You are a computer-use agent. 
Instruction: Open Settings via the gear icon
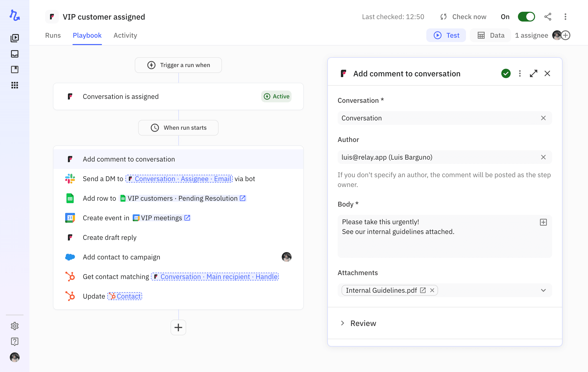(x=15, y=326)
